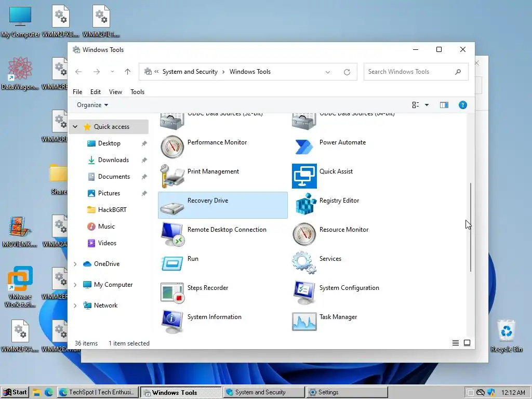
Task: Open the Organize dropdown
Action: click(92, 105)
